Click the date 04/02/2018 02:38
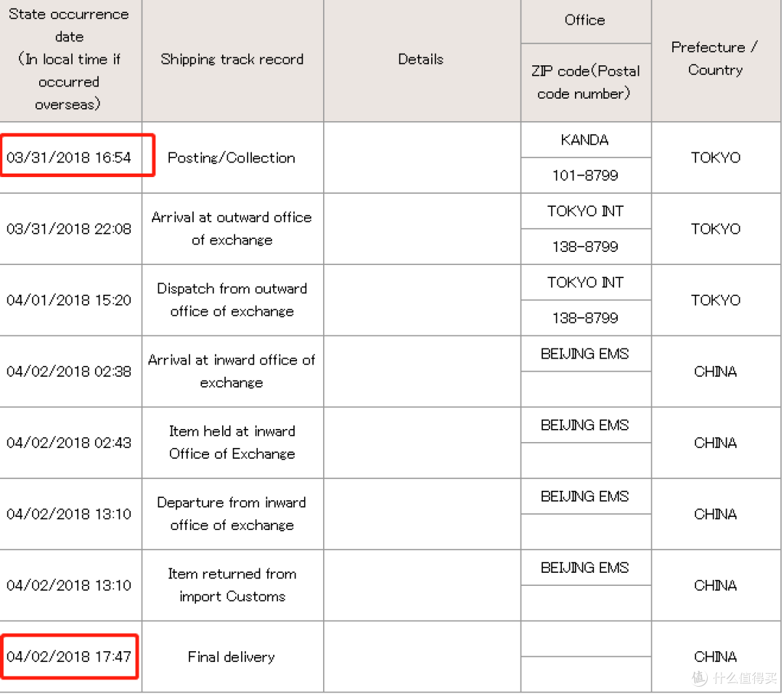Screen dimensions: 784x694 [68, 372]
